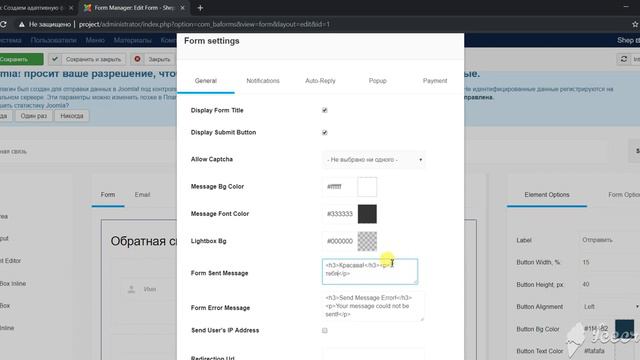Screen dimensions: 640x360
Task: Click the user icon in the form name field
Action: 131,289
